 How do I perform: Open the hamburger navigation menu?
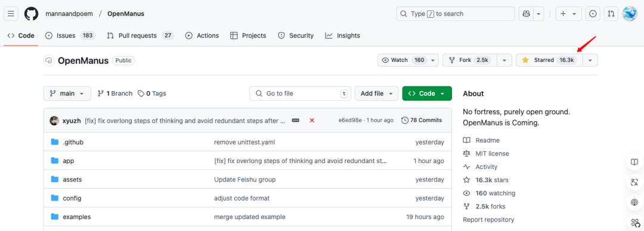point(11,14)
